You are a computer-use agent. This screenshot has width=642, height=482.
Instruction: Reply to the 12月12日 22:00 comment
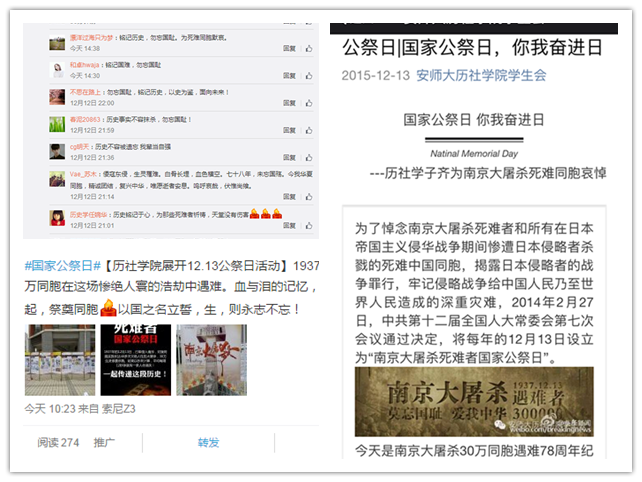[289, 103]
